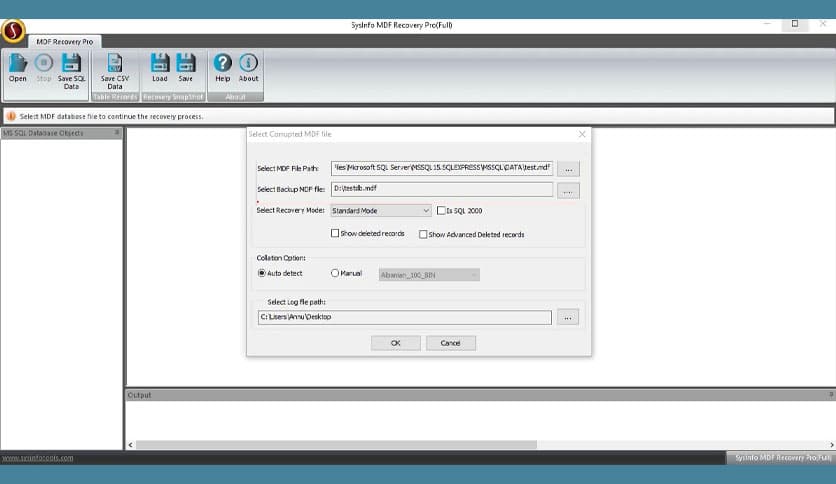This screenshot has height=484, width=836.
Task: Confirm the dialog with OK
Action: coord(396,343)
